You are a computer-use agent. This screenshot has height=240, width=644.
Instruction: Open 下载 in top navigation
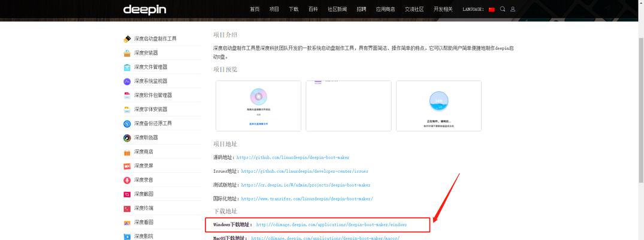click(x=294, y=9)
